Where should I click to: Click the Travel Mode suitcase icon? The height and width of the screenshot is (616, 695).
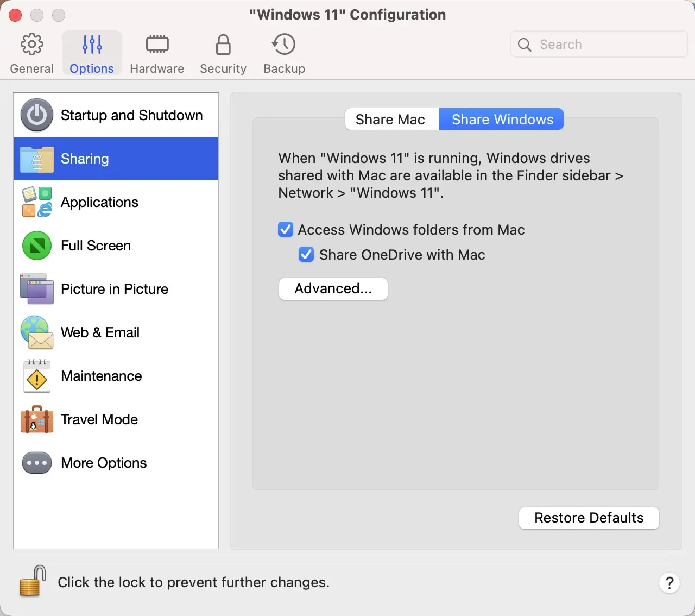point(37,419)
